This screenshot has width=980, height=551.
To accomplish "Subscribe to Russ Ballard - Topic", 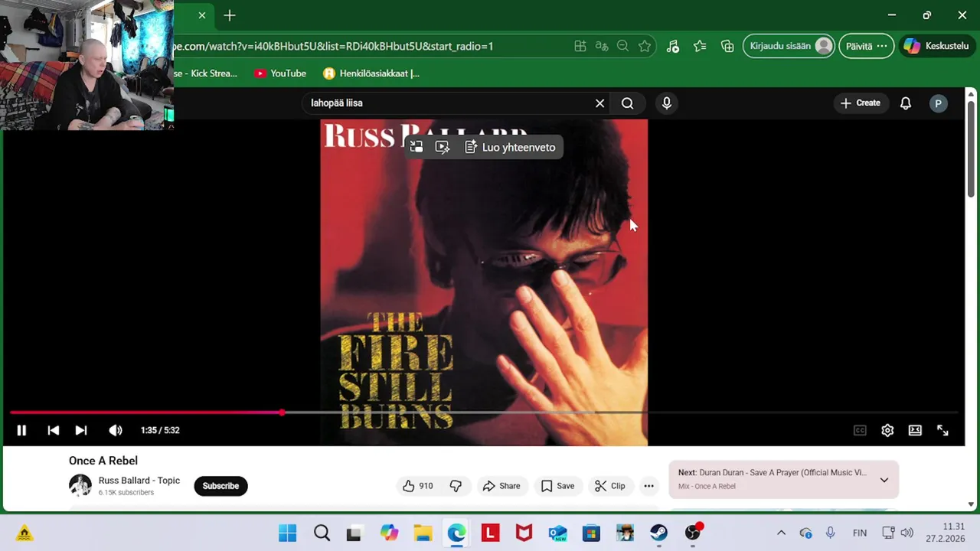I will 220,486.
